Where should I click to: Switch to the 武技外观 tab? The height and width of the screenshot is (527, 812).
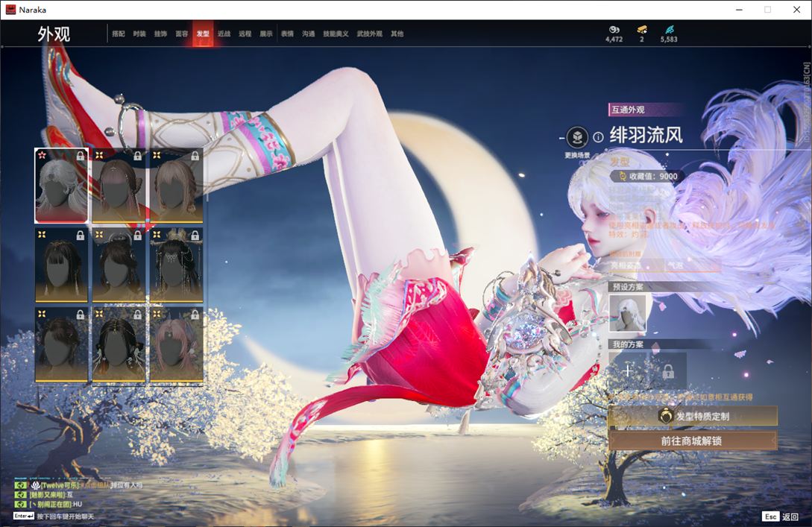point(369,34)
